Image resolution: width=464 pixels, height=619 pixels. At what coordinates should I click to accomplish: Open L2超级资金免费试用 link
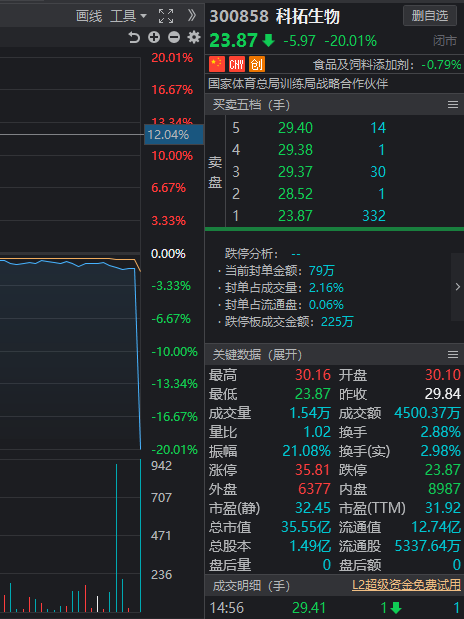coord(406,585)
